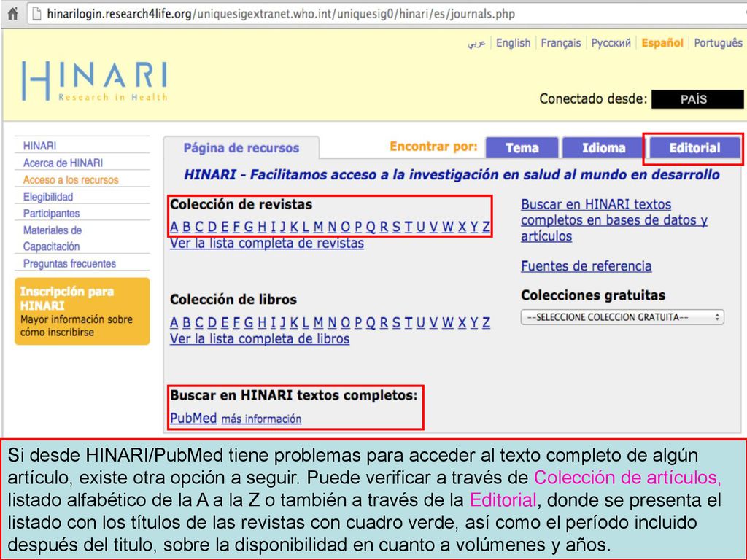This screenshot has width=747, height=560.
Task: Open Acceso a los recursos sidebar item
Action: pyautogui.click(x=71, y=180)
